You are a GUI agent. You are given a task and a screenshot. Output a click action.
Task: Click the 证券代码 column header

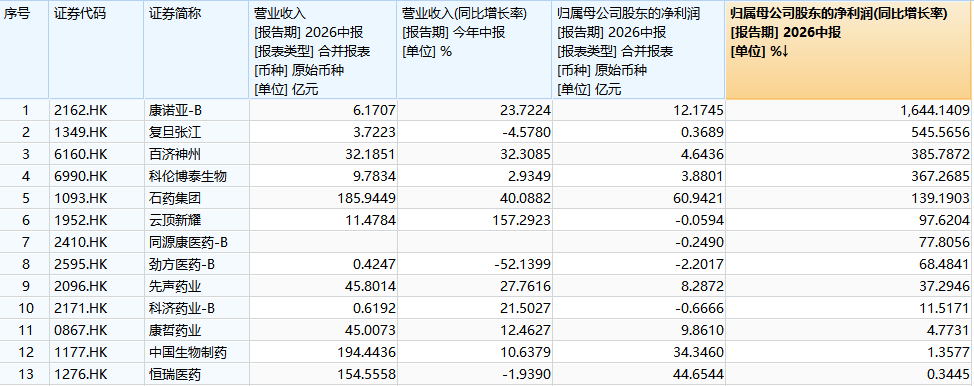point(96,50)
